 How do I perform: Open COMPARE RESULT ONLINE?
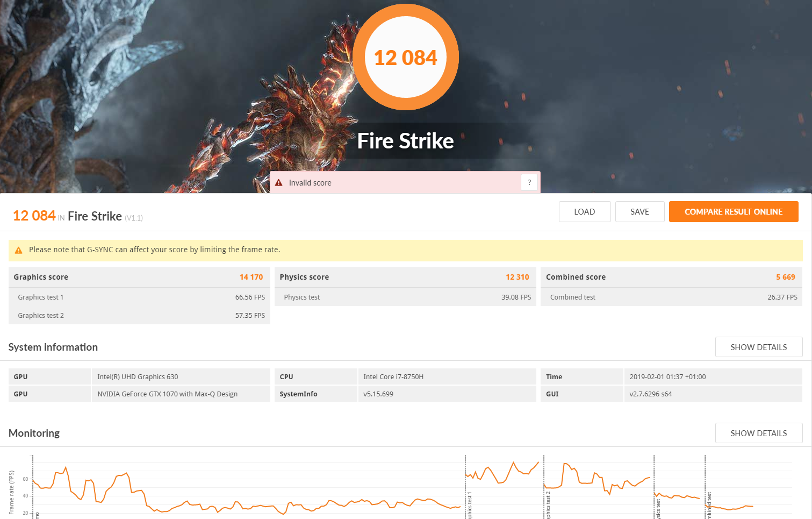pyautogui.click(x=734, y=212)
